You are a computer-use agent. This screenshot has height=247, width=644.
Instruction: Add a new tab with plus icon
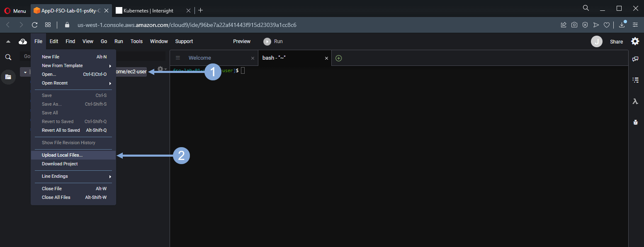point(338,58)
